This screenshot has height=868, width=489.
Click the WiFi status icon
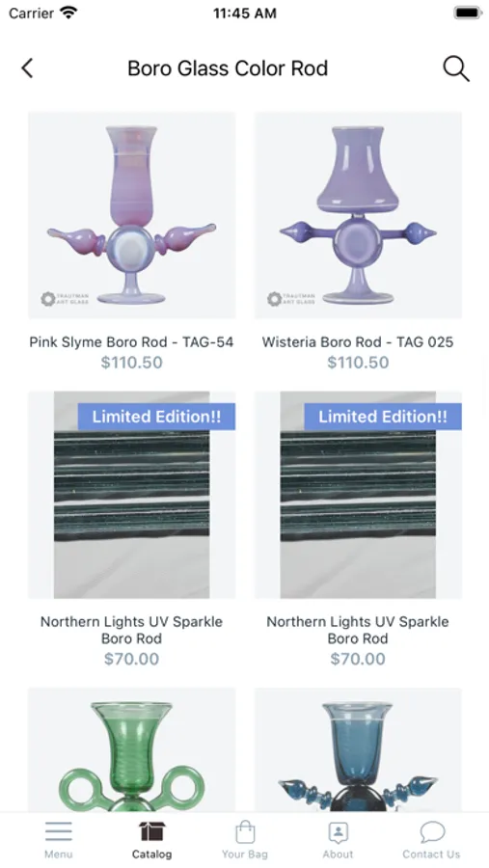click(68, 13)
